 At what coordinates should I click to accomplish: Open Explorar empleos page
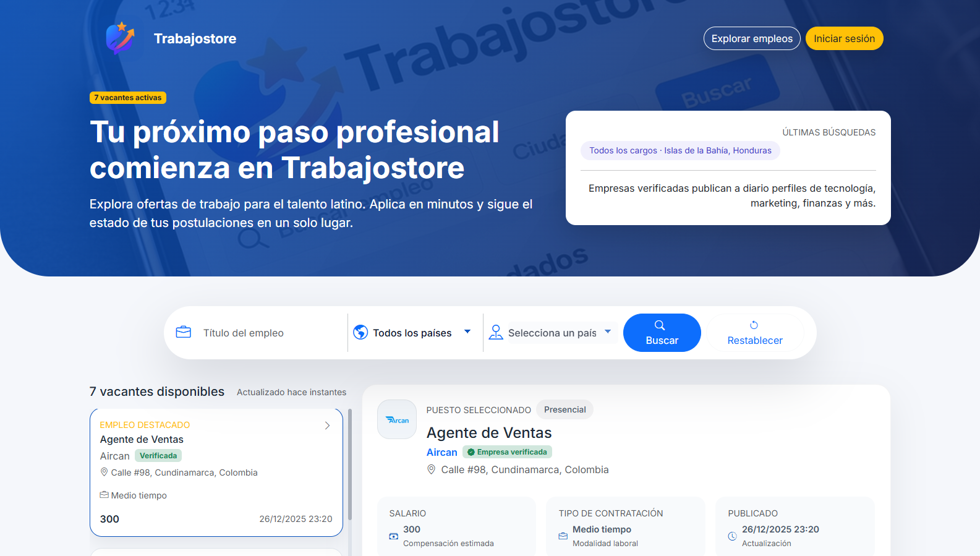[752, 38]
